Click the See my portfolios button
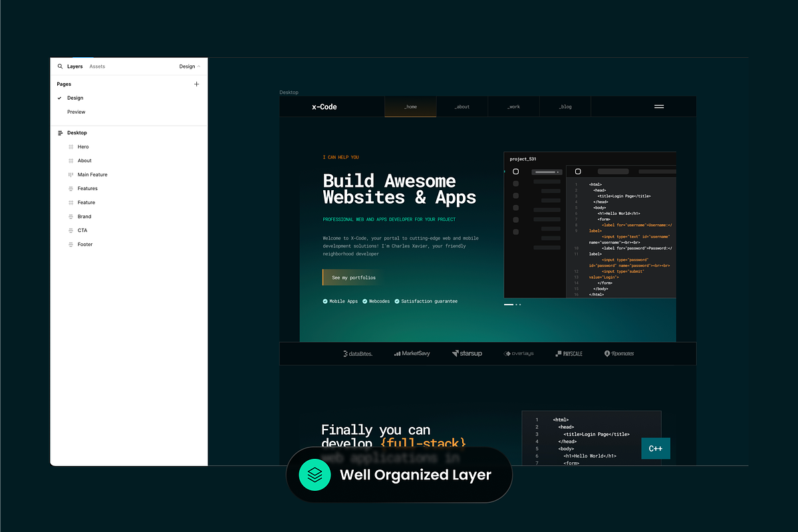Viewport: 798px width, 532px height. (354, 277)
